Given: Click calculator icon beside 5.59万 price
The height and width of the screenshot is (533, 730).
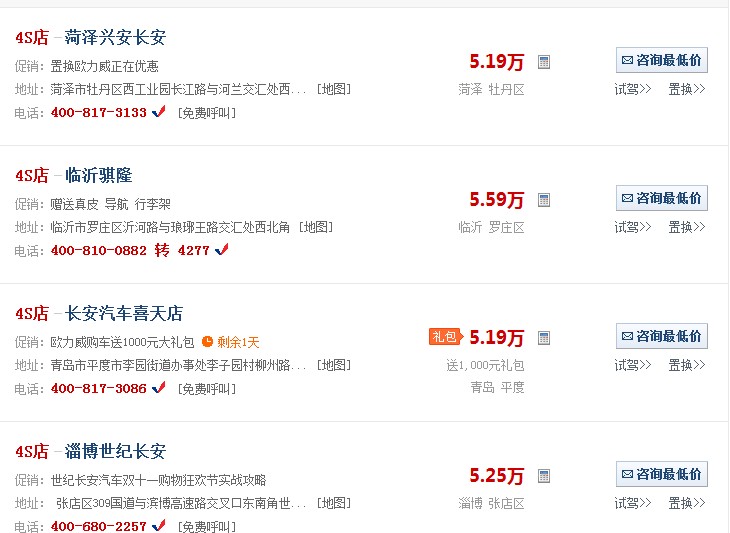Looking at the screenshot, I should (x=544, y=200).
